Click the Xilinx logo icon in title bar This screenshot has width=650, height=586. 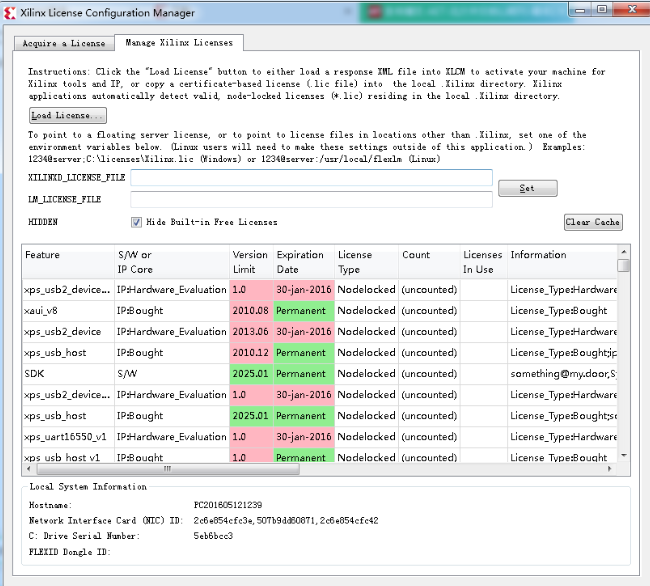coord(10,13)
